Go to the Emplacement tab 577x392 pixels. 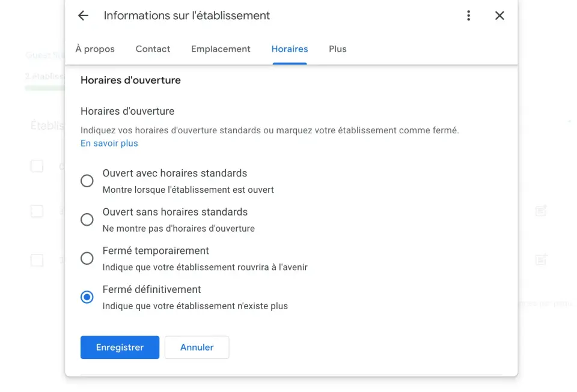(221, 49)
